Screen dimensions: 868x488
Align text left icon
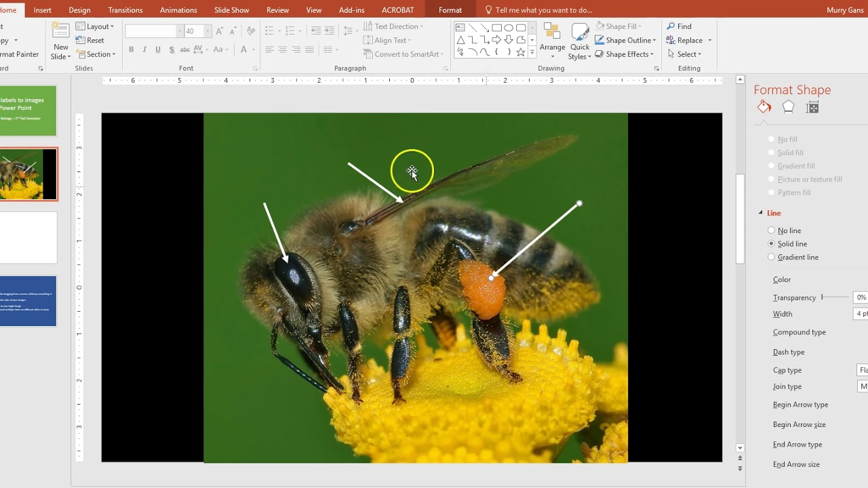click(x=269, y=49)
